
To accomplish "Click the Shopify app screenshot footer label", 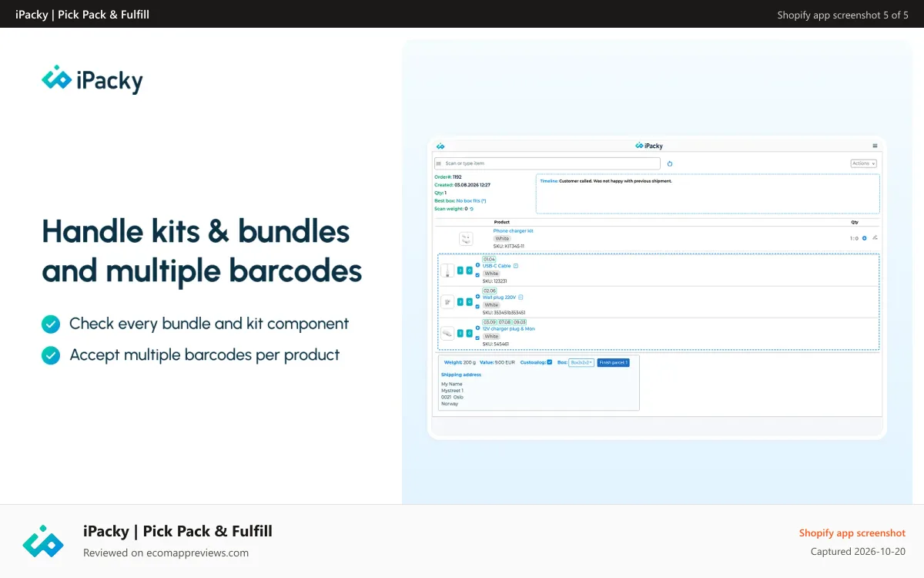I will [852, 533].
